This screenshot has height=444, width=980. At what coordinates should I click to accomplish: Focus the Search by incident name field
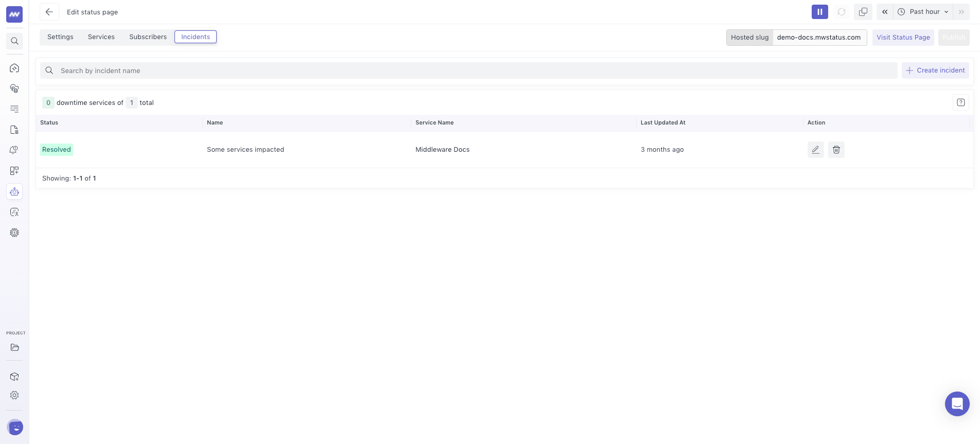[468, 70]
